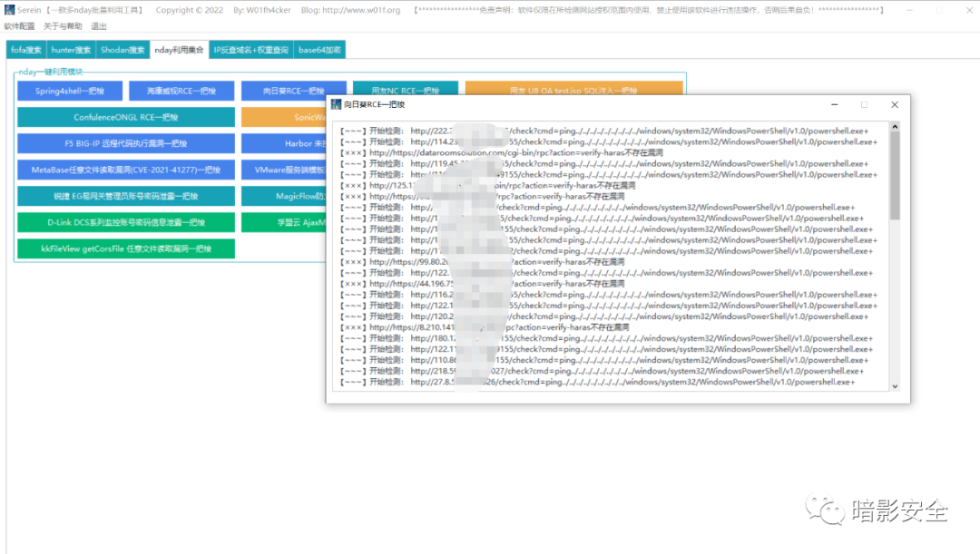Click the log line containing 44.196.7
This screenshot has height=554, width=980.
tap(482, 284)
